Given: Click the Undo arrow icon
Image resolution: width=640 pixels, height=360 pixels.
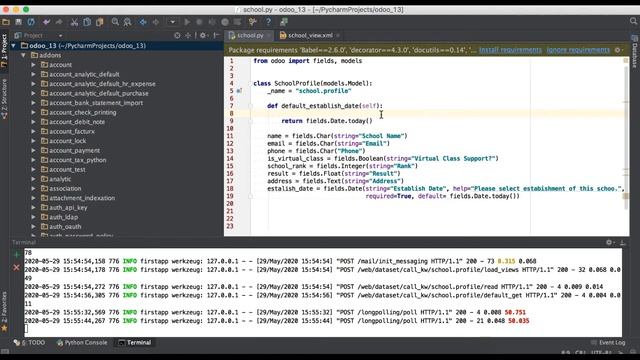Looking at the screenshot, I should coord(47,22).
